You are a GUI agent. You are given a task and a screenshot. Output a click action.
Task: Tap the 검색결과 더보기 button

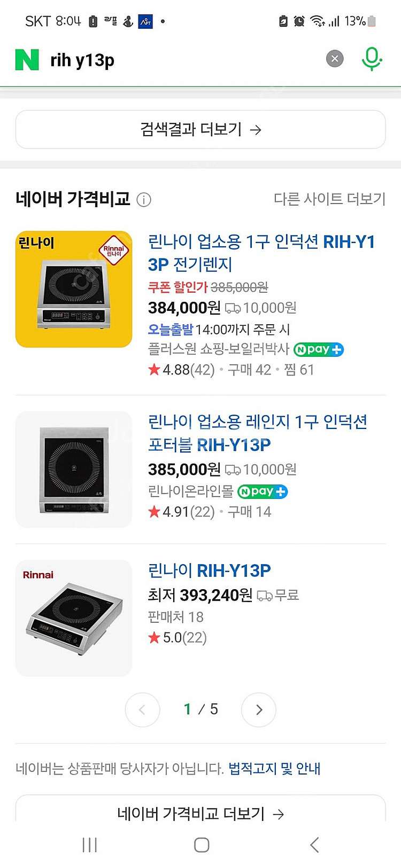(200, 129)
